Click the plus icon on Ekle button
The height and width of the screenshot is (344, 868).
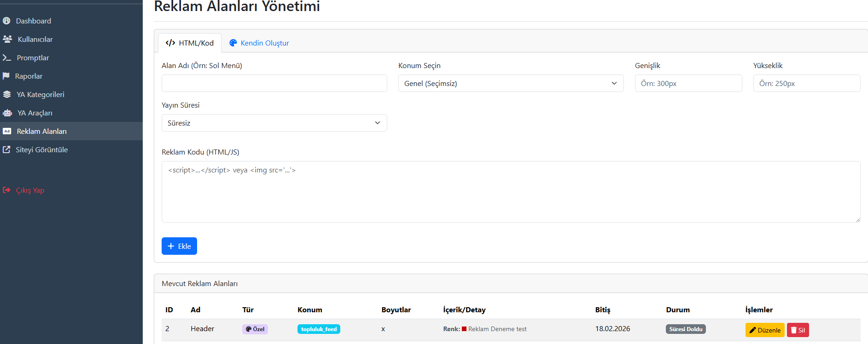(x=171, y=246)
